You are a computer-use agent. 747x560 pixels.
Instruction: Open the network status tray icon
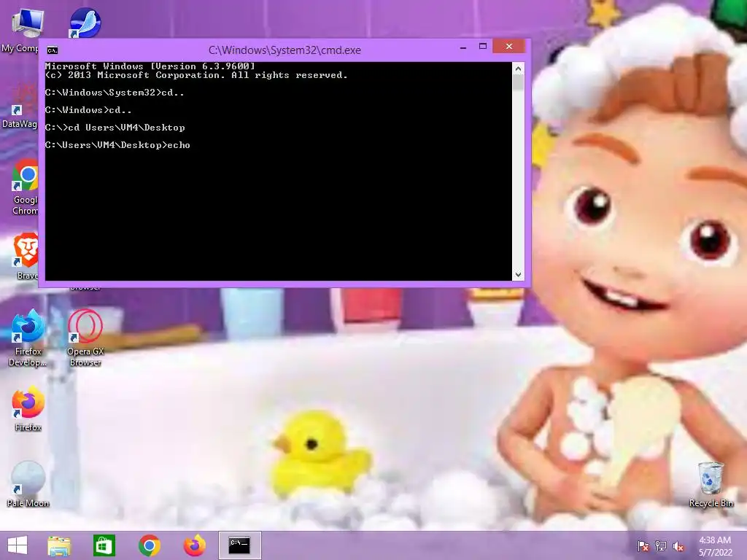661,546
